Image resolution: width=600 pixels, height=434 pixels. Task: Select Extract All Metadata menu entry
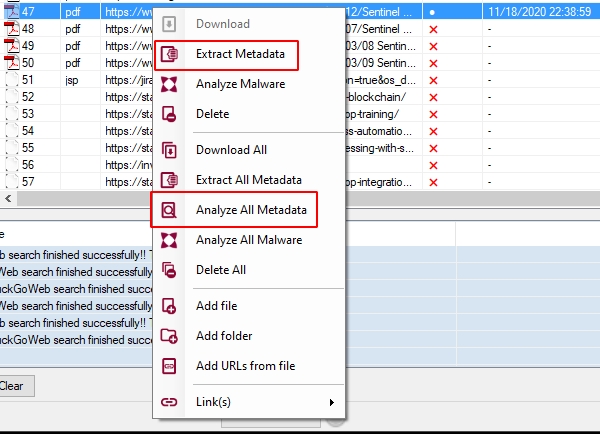[x=248, y=180]
